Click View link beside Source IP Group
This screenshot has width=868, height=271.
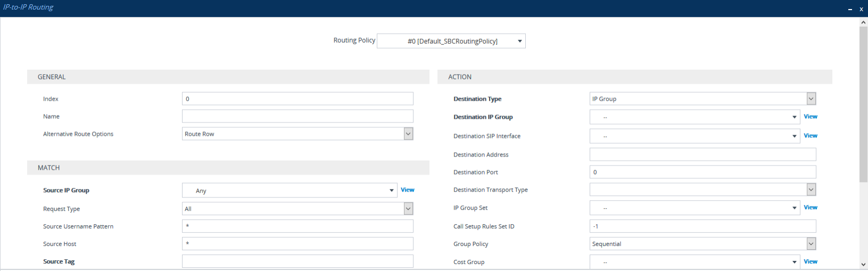(407, 190)
